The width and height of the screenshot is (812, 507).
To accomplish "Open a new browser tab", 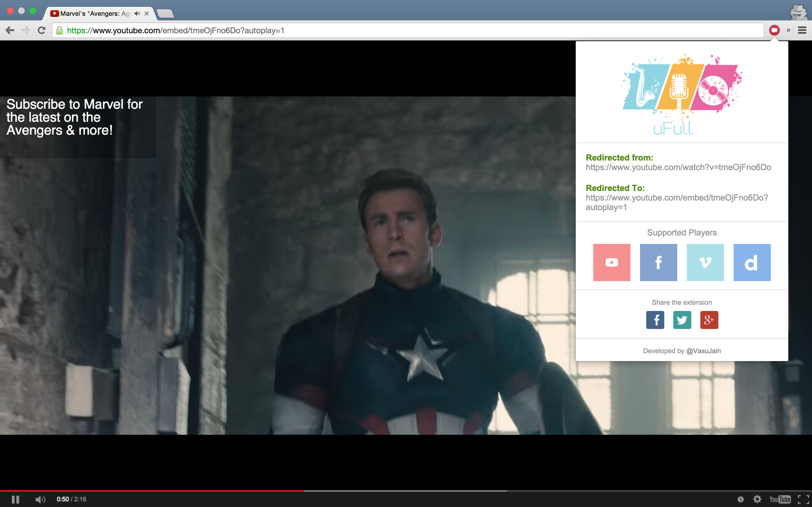I will pos(165,14).
